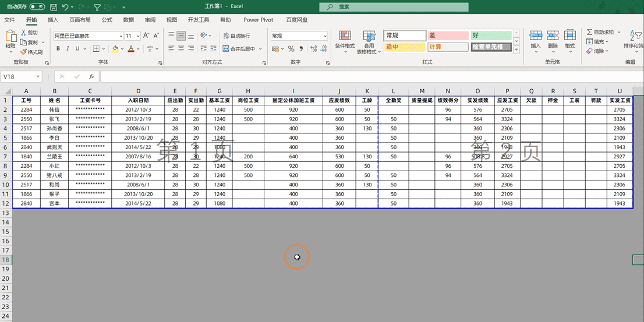
Task: Open the font size dropdown
Action: pyautogui.click(x=137, y=36)
